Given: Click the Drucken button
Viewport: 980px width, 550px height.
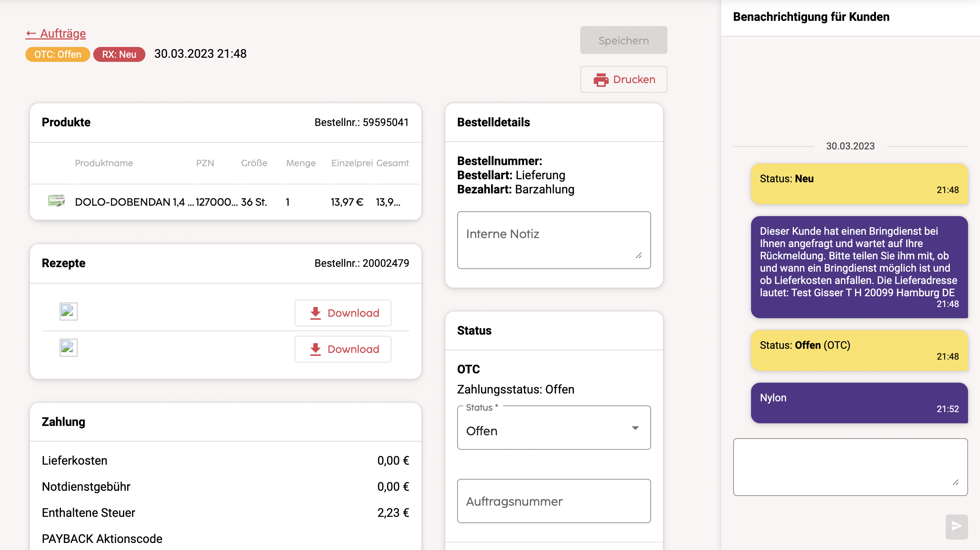Looking at the screenshot, I should pos(624,79).
